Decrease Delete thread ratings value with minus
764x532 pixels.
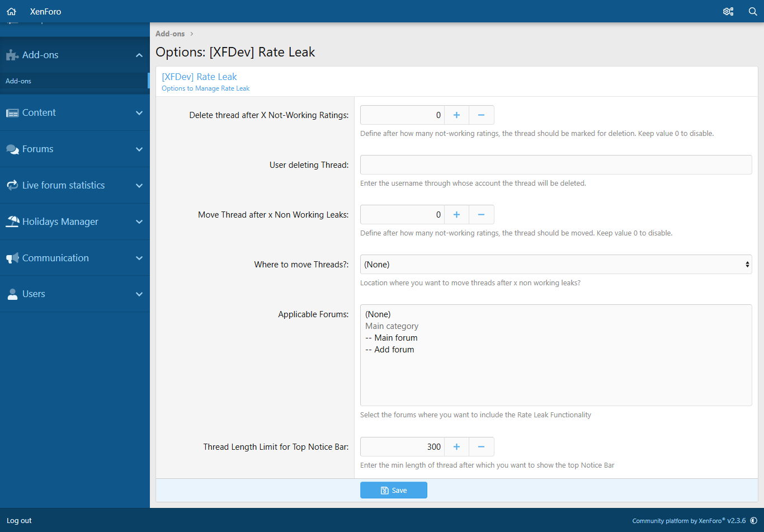click(x=481, y=115)
